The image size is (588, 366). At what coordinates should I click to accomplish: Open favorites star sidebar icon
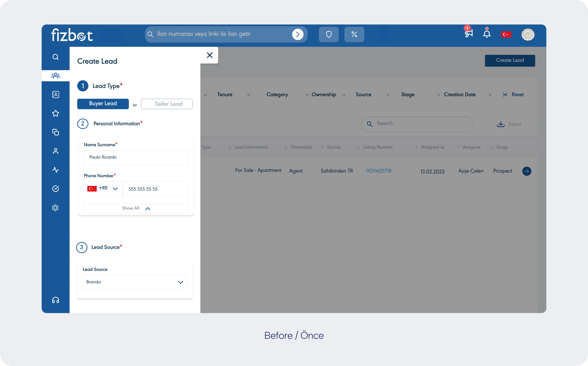(x=55, y=113)
